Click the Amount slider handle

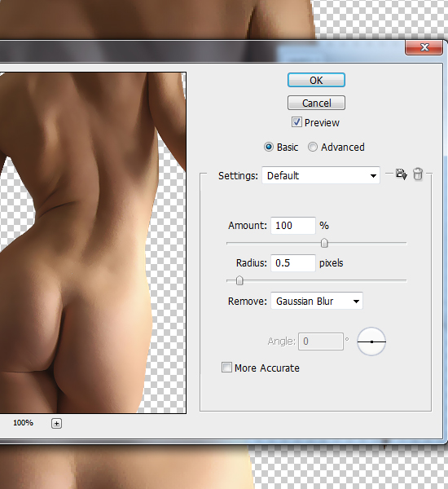tap(324, 243)
